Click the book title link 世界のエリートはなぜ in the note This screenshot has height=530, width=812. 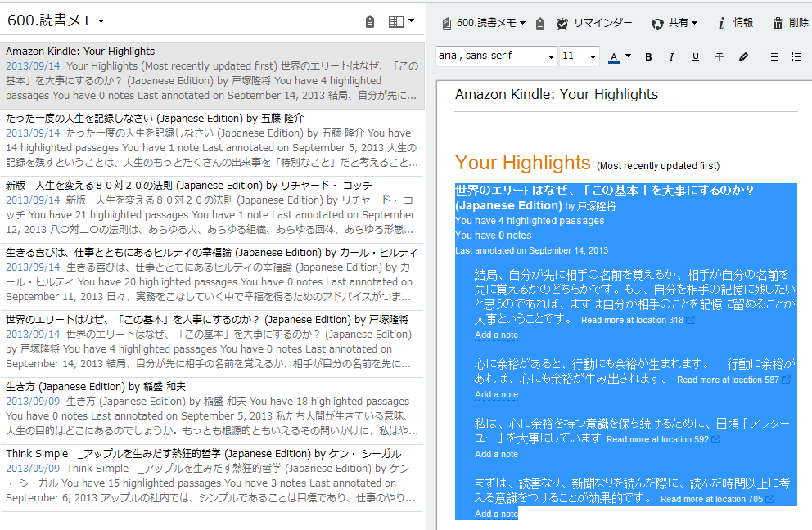pyautogui.click(x=604, y=198)
